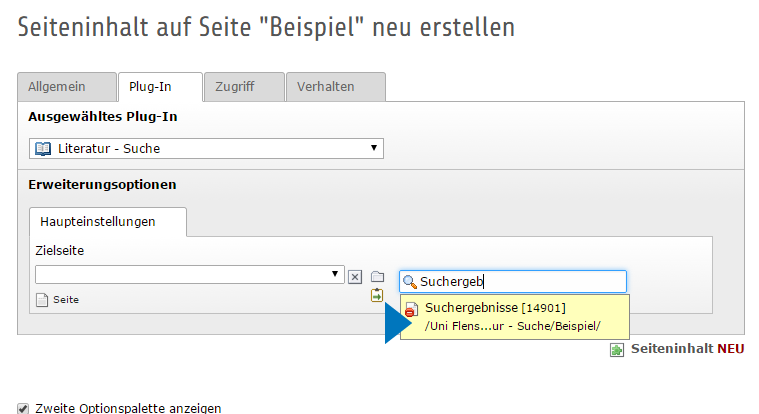
Task: Switch to the Allgemein tab
Action: 56,87
